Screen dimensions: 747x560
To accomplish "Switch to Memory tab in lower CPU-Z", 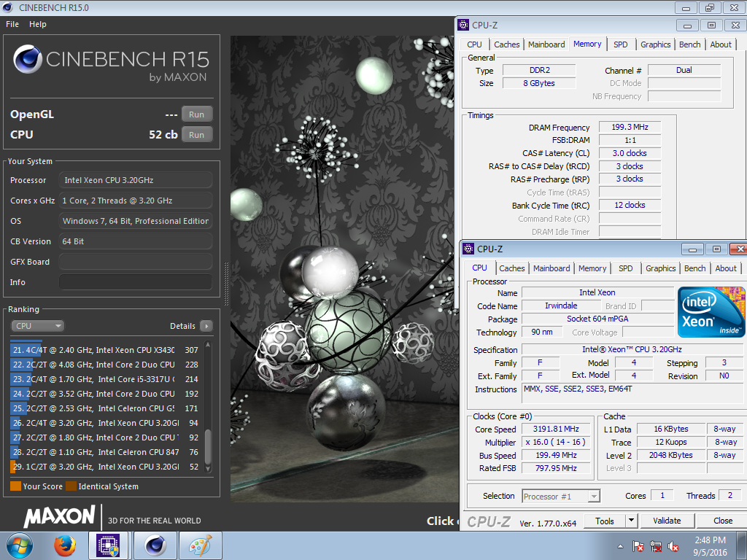I will point(592,268).
